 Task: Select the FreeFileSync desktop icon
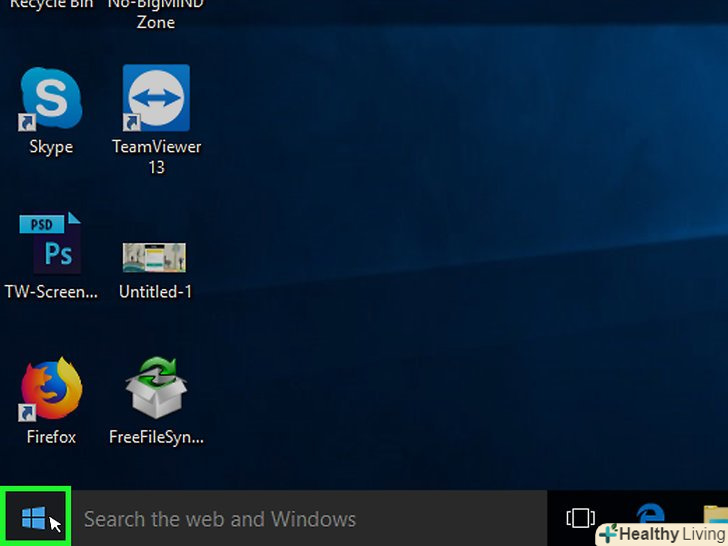tap(156, 388)
